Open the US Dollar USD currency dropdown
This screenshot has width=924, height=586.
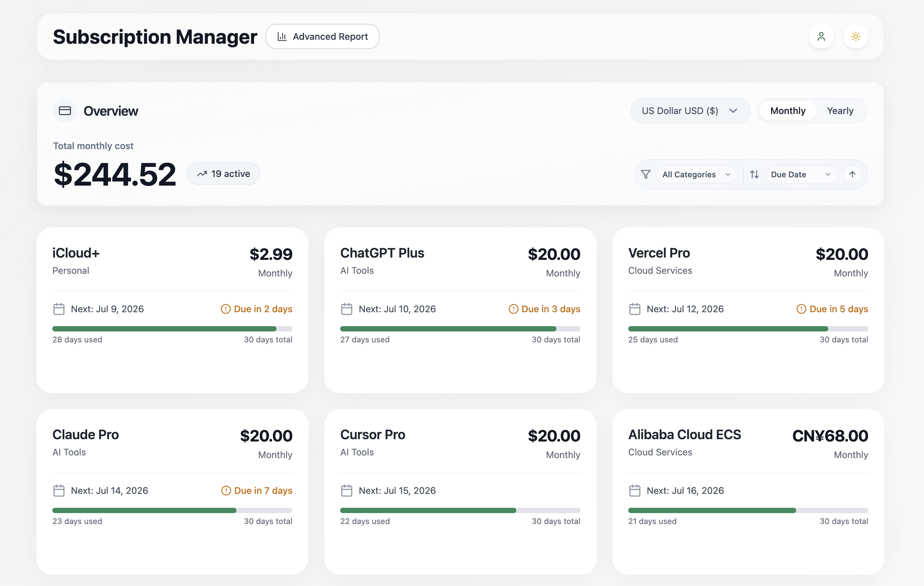pyautogui.click(x=690, y=111)
